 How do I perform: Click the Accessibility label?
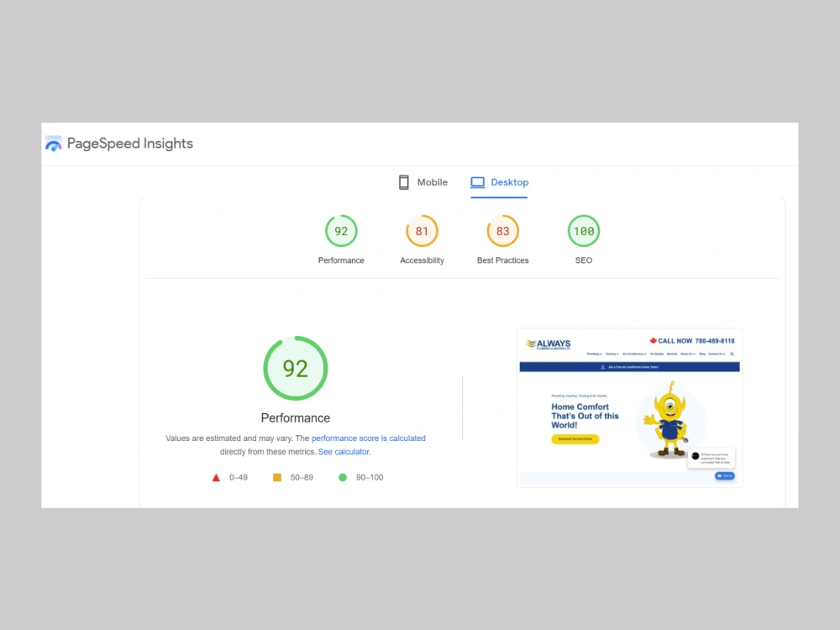point(423,260)
